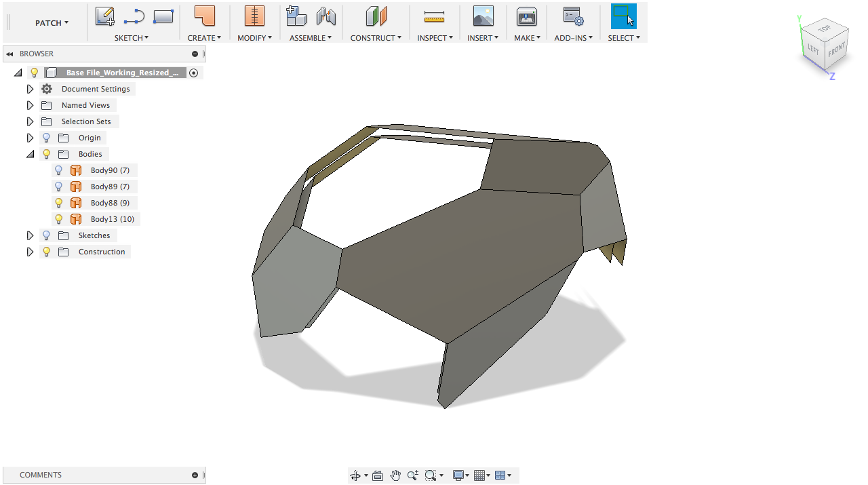Open the MODIFY menu

click(x=254, y=38)
